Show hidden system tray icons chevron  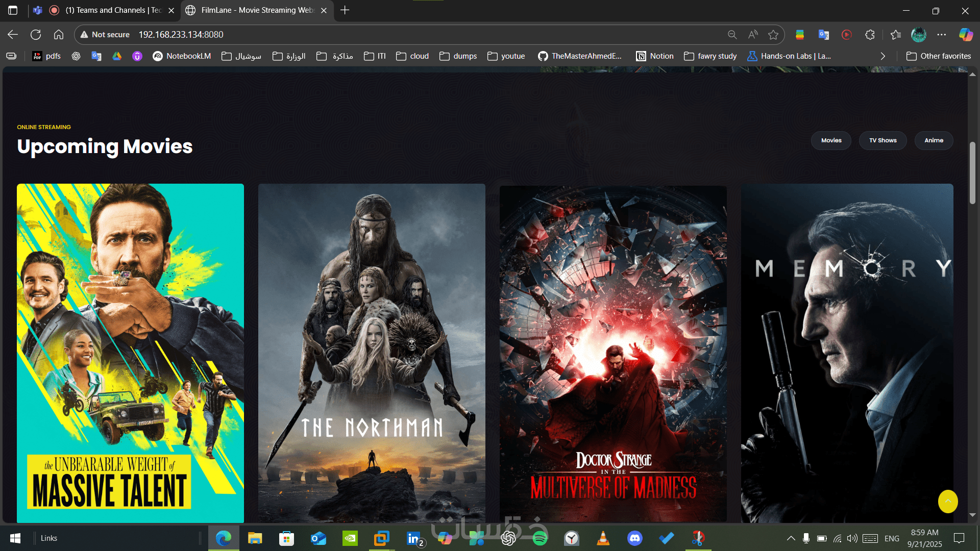(x=791, y=538)
